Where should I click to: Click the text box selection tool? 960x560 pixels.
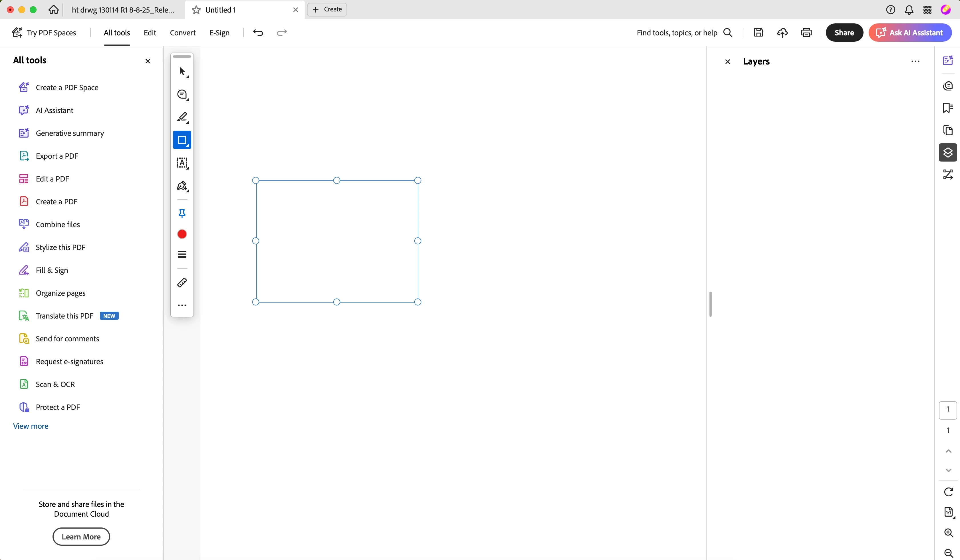point(182,163)
